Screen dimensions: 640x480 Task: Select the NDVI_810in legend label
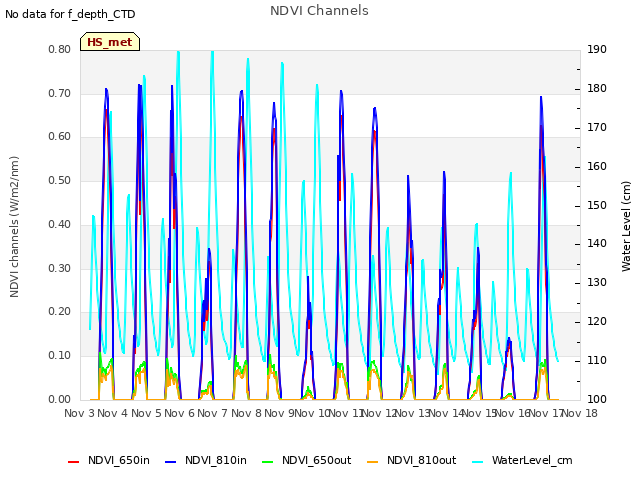(216, 460)
